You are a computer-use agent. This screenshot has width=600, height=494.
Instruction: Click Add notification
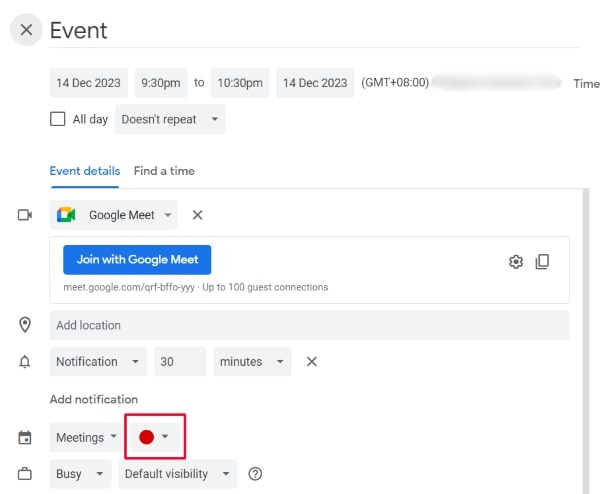click(x=94, y=399)
